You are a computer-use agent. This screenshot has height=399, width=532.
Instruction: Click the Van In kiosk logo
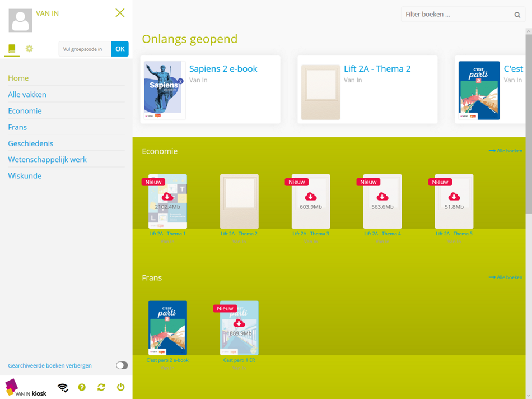(x=26, y=388)
